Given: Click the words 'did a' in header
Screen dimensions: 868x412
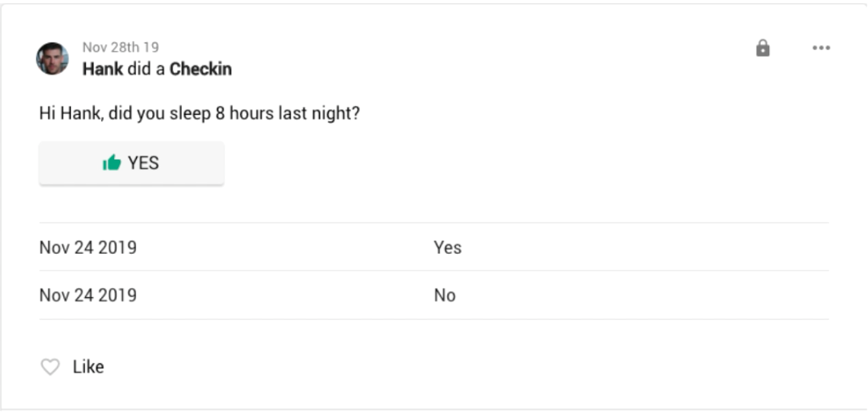Looking at the screenshot, I should point(147,69).
